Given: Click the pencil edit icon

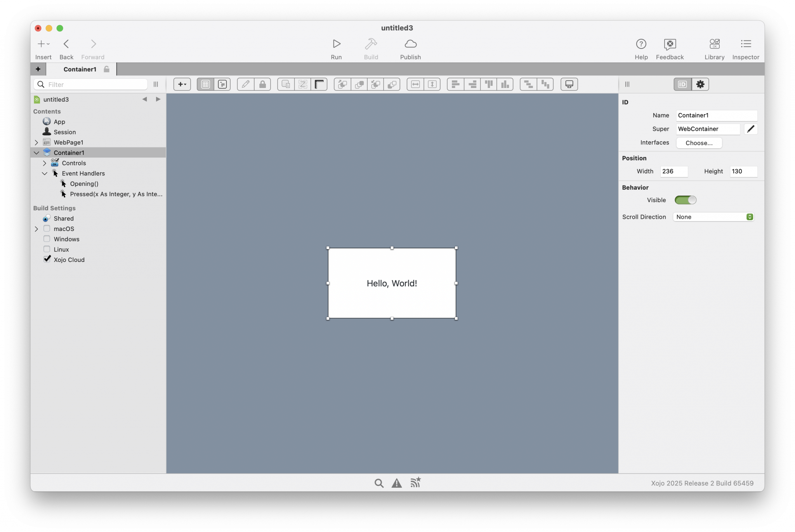Looking at the screenshot, I should tap(245, 84).
